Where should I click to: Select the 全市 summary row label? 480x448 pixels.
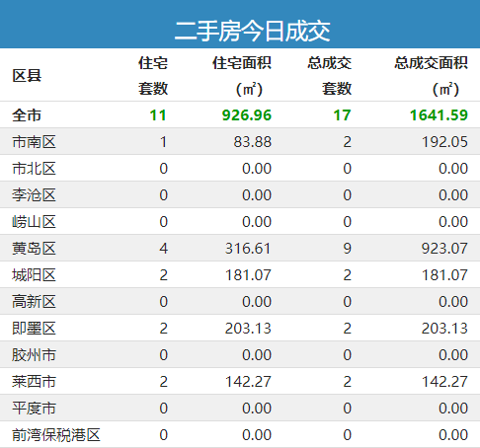(x=27, y=115)
